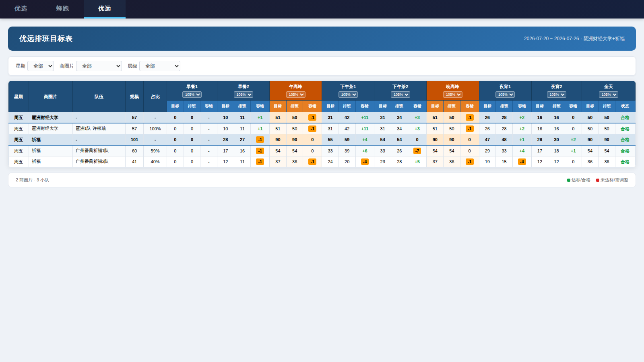The height and width of the screenshot is (362, 644).
Task: Click the +6 value in 广州番禺祈福1队 row
Action: (x=365, y=151)
